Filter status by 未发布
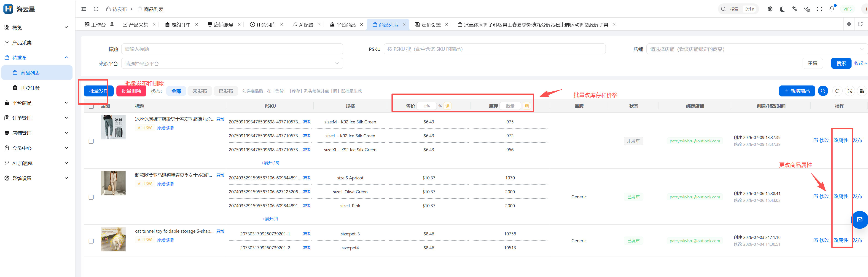Image resolution: width=868 pixels, height=277 pixels. [200, 91]
